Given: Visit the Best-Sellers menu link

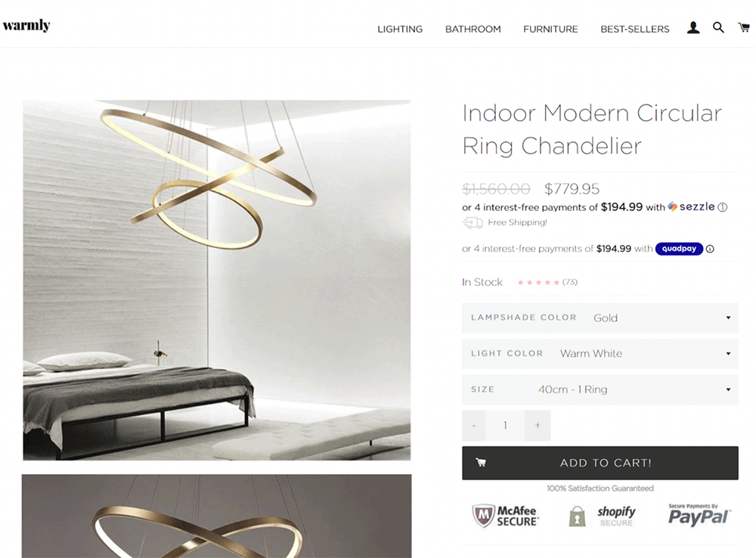Looking at the screenshot, I should pyautogui.click(x=635, y=29).
